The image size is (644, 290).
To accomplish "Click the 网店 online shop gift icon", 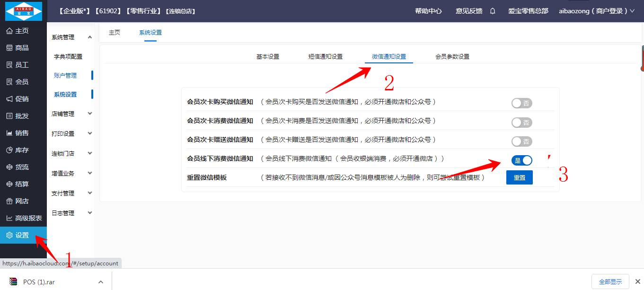I will pyautogui.click(x=9, y=201).
